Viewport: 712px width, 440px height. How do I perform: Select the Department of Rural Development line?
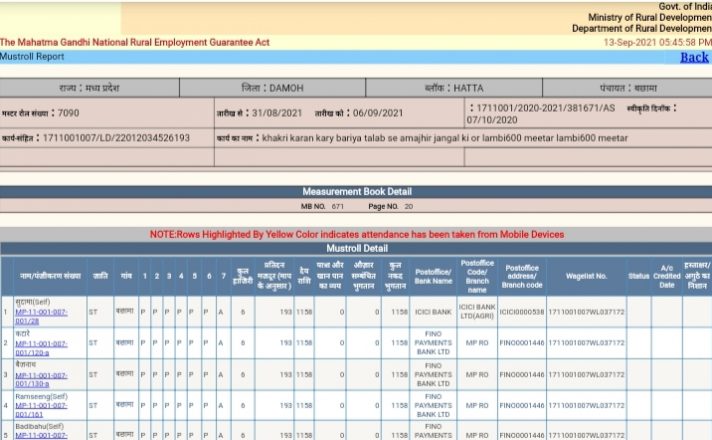(x=642, y=28)
